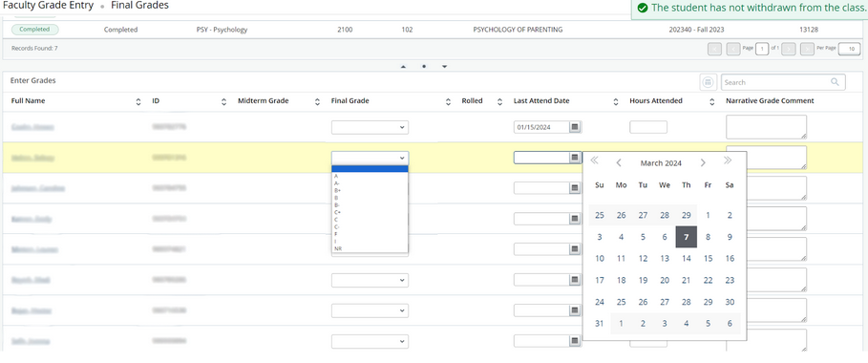Click the green check notification icon

(x=642, y=8)
